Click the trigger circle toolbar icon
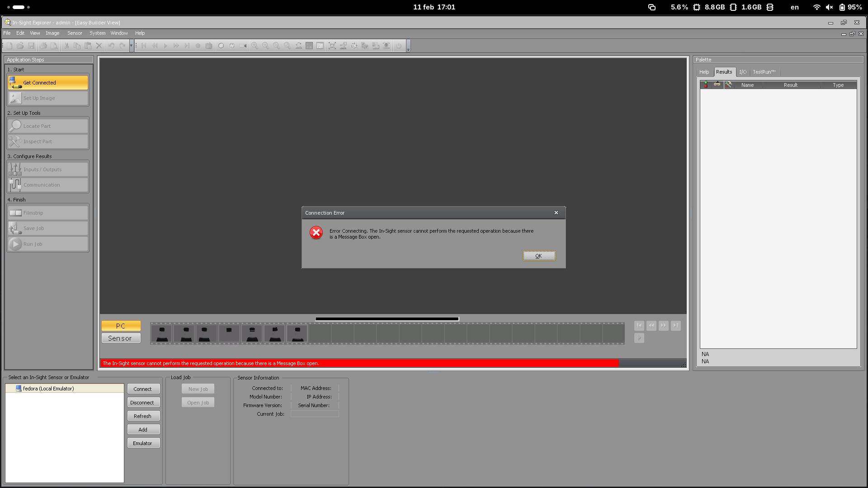This screenshot has width=868, height=488. pos(221,46)
